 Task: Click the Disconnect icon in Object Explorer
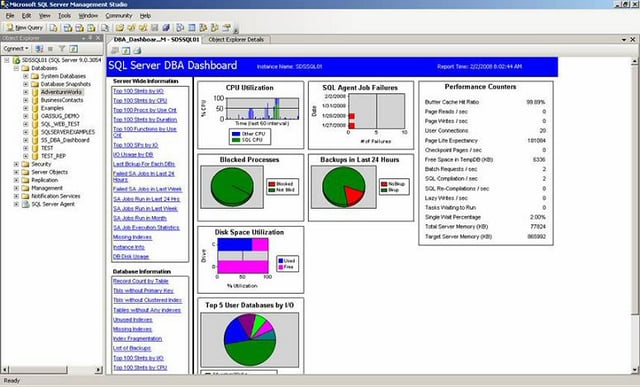pos(39,49)
